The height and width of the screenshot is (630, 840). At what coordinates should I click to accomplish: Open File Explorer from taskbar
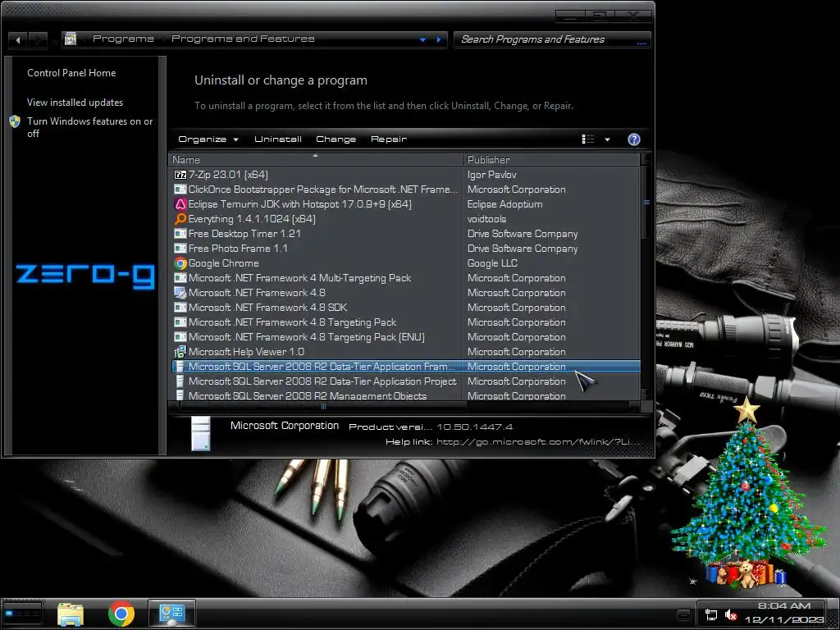(71, 614)
